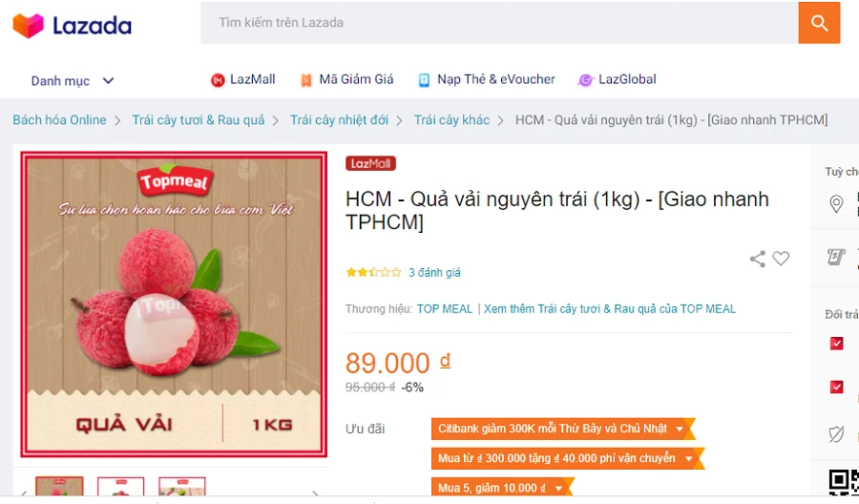859x504 pixels.
Task: Go to Trái cây nhiệt đới breadcrumb
Action: [x=339, y=120]
